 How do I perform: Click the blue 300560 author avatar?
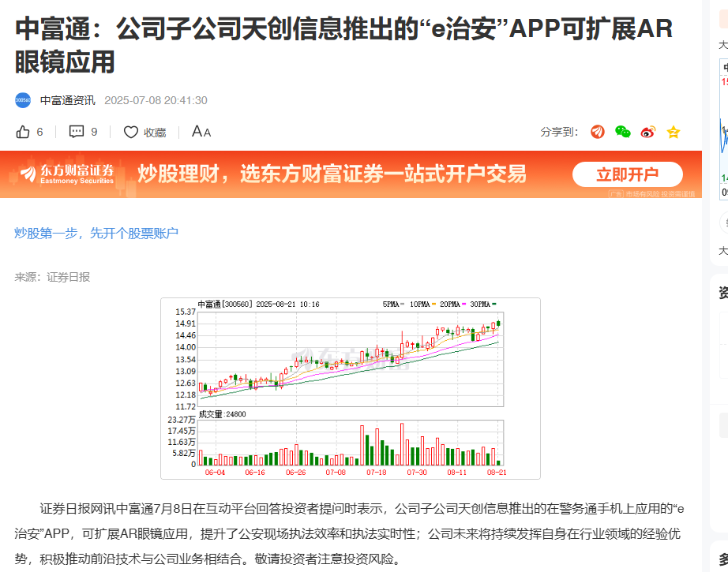[23, 100]
